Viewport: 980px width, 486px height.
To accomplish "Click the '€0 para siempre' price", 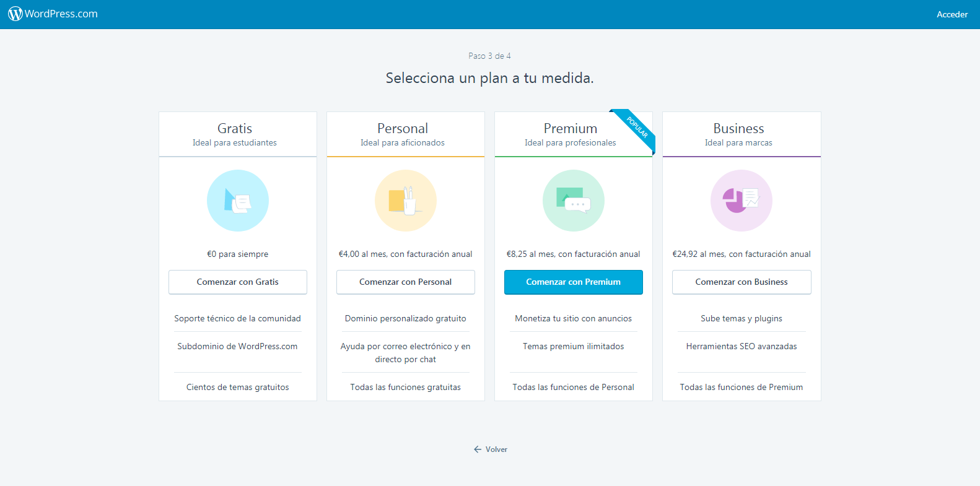I will pyautogui.click(x=238, y=254).
